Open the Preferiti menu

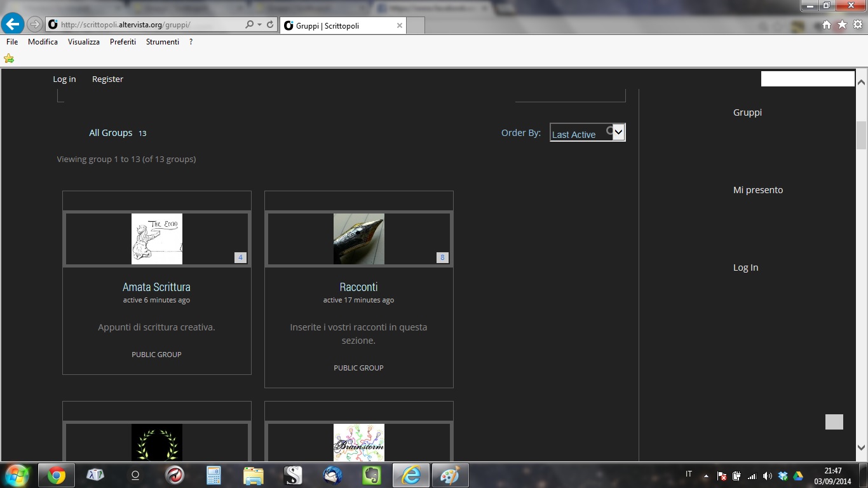tap(123, 42)
